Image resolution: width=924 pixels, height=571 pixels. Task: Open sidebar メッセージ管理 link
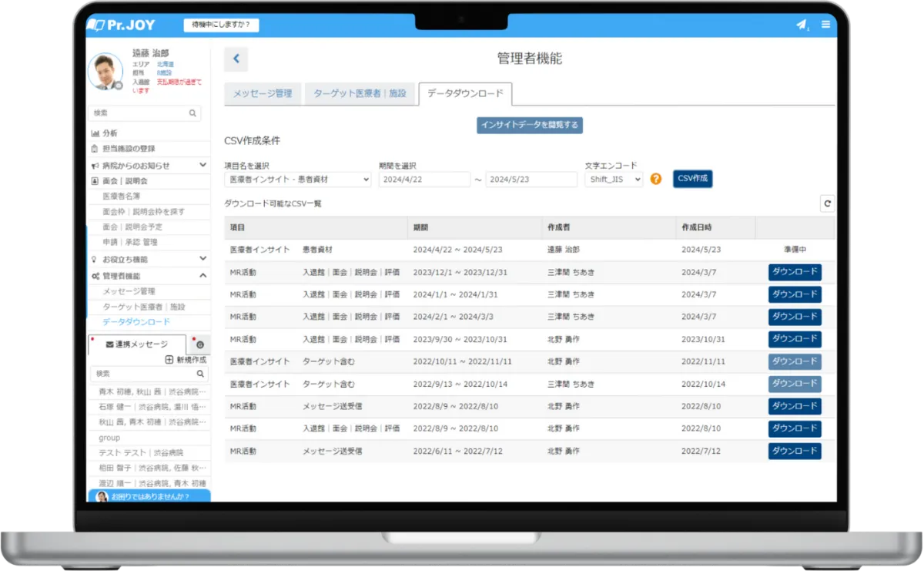129,291
